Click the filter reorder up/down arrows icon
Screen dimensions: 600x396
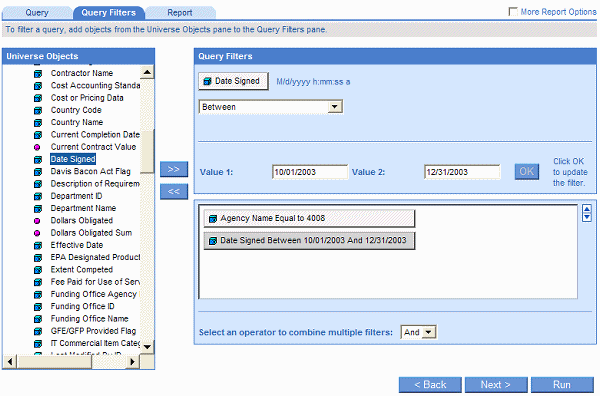coord(587,213)
